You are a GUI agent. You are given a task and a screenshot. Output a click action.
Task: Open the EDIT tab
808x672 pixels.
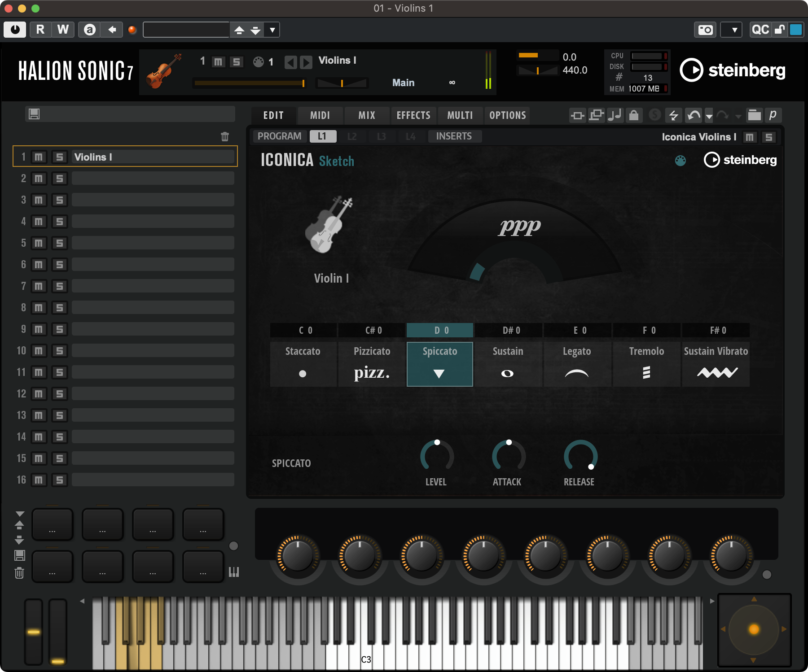tap(273, 115)
